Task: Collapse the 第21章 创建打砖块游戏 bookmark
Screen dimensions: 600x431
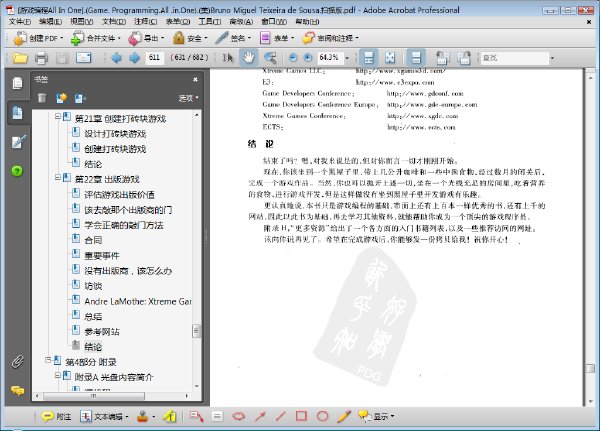Action: (57, 116)
